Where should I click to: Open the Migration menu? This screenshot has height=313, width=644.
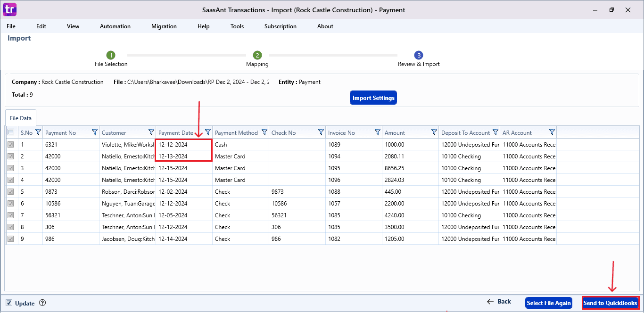[x=164, y=26]
